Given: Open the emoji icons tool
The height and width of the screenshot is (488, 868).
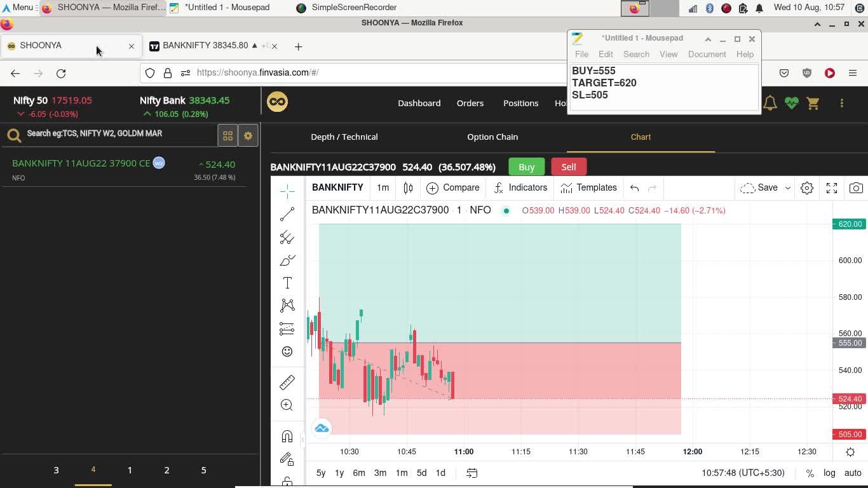Looking at the screenshot, I should (x=287, y=351).
